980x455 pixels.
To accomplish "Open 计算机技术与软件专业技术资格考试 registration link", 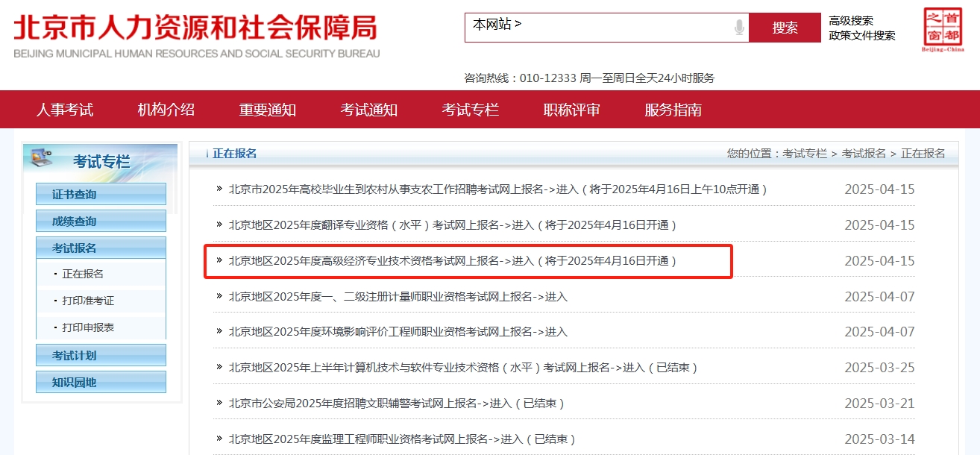I will tap(463, 368).
